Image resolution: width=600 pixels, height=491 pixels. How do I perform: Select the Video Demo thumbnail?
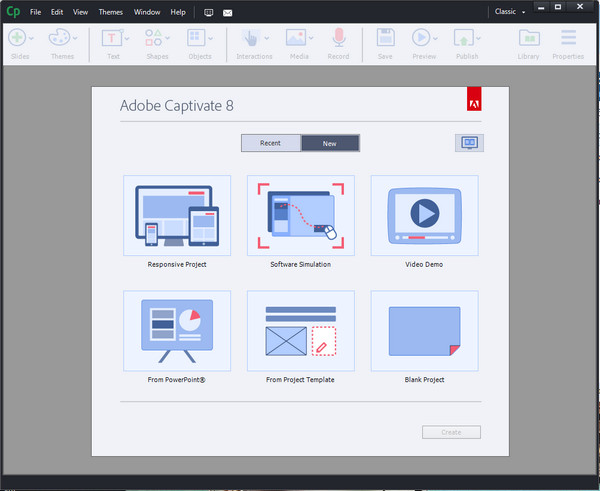424,215
